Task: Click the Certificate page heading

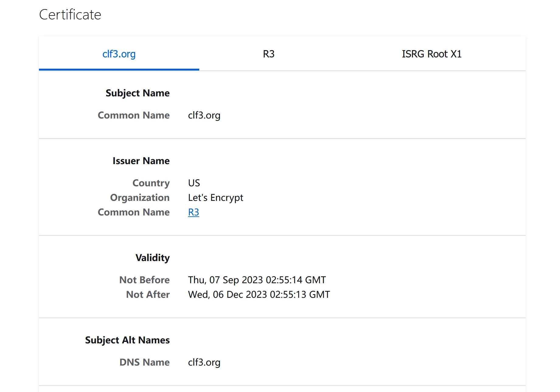Action: point(70,15)
